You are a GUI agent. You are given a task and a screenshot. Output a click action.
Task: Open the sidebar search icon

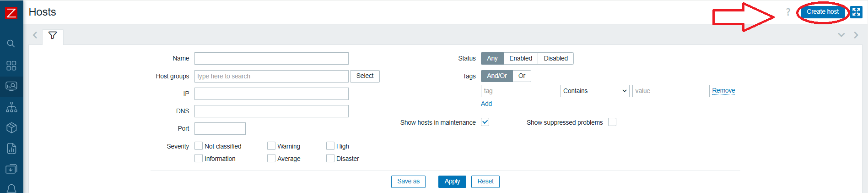coord(11,44)
